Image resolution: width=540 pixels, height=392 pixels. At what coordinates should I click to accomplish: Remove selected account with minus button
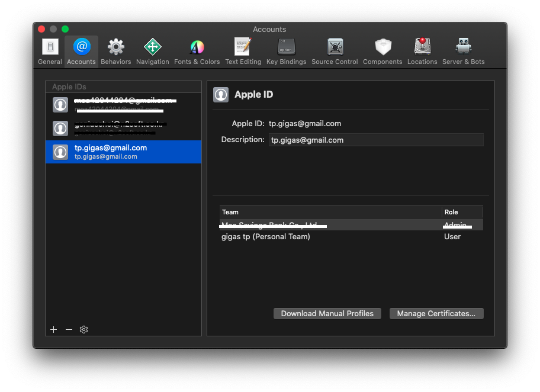tap(69, 330)
